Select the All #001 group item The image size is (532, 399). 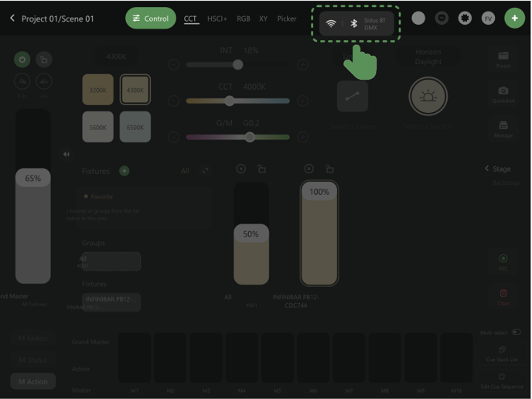pyautogui.click(x=111, y=261)
